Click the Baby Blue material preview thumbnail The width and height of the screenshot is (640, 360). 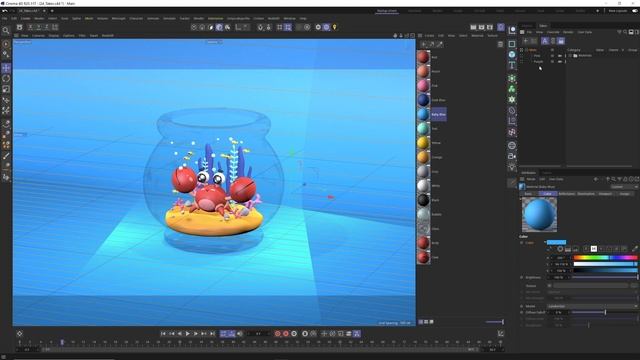click(539, 215)
